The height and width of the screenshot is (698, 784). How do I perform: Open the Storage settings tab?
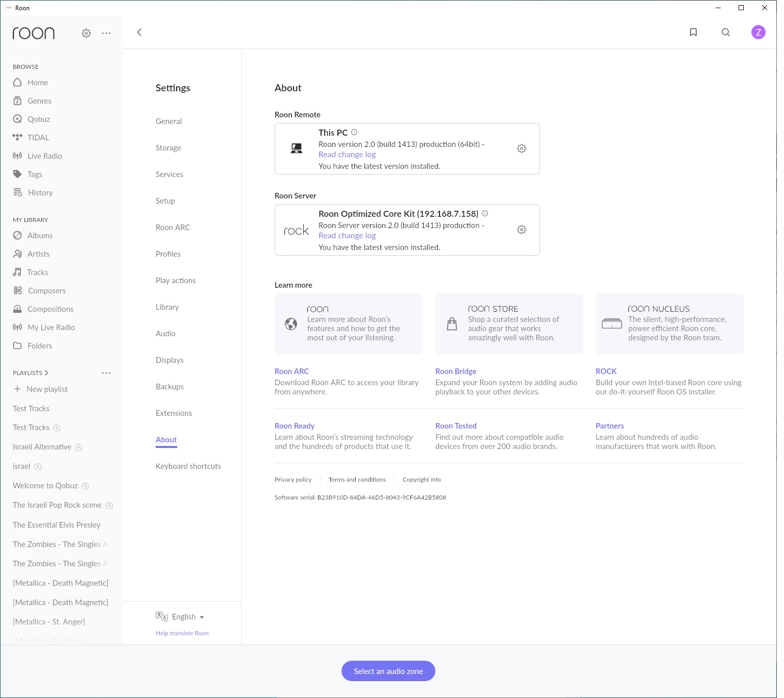(168, 148)
